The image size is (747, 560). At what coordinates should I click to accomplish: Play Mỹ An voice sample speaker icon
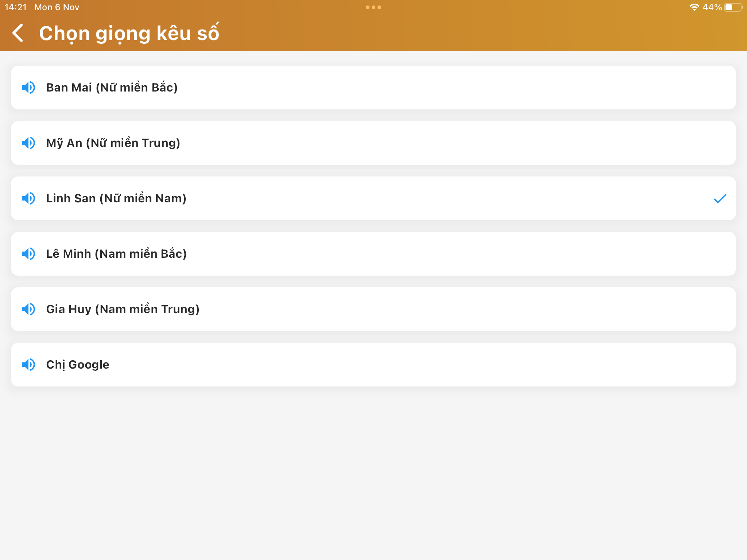28,143
